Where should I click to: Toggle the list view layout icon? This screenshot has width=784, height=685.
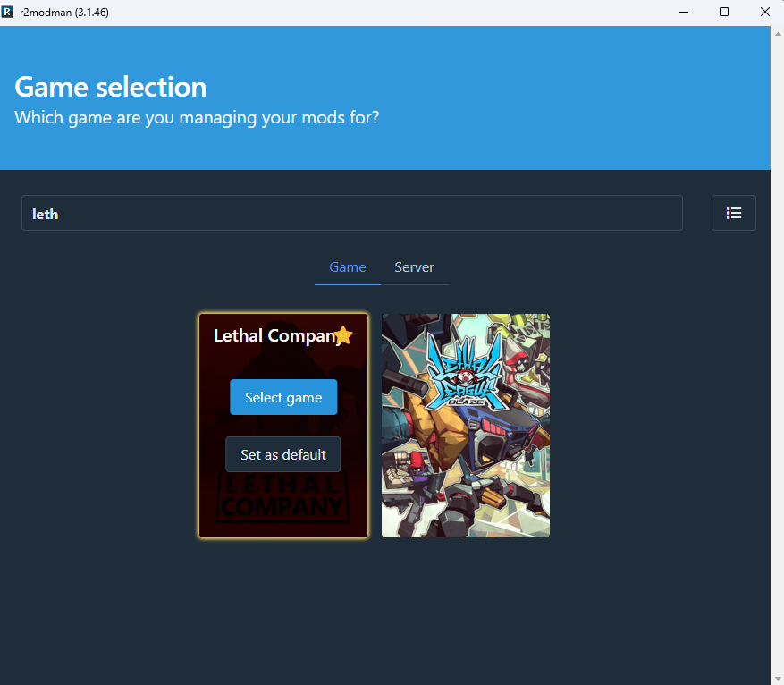(734, 213)
